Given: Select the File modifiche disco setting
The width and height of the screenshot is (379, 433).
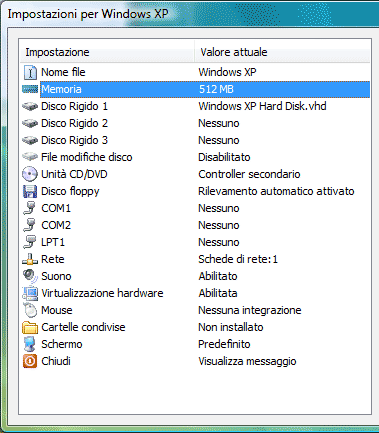Looking at the screenshot, I should click(x=87, y=157).
